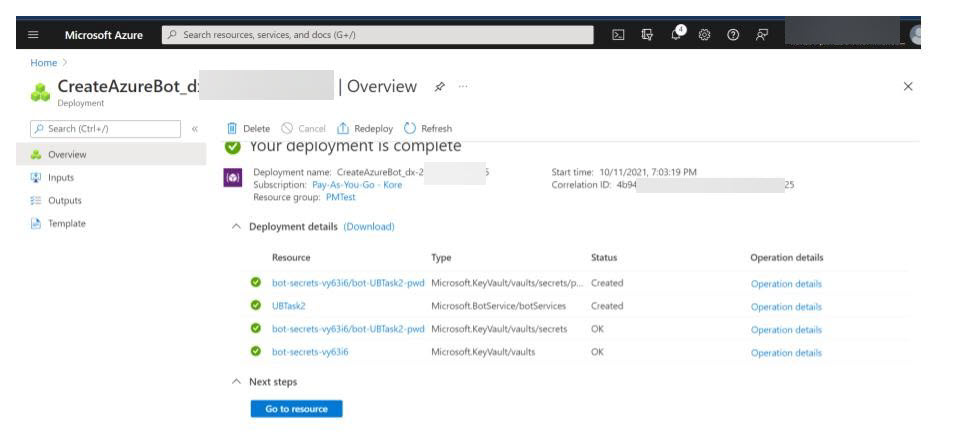The height and width of the screenshot is (438, 954).
Task: Collapse the left navigation with double chevron
Action: (196, 128)
